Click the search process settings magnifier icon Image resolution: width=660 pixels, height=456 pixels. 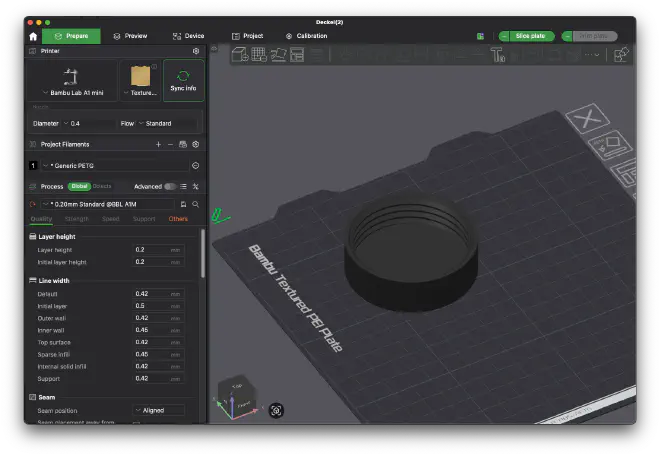(x=196, y=204)
